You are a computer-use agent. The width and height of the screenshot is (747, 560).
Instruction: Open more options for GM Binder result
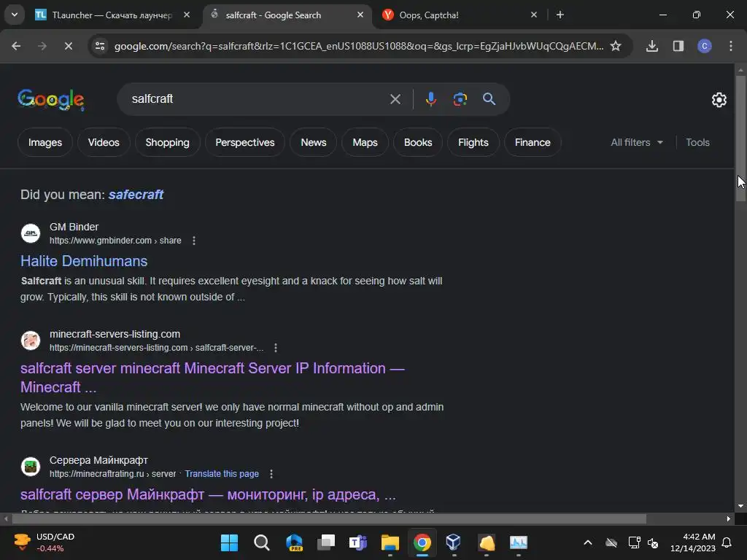click(x=194, y=241)
